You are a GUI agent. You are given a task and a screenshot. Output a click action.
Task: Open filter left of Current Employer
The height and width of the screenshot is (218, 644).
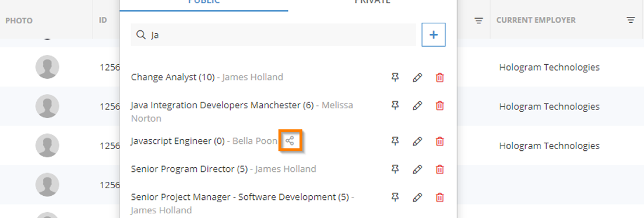point(478,20)
